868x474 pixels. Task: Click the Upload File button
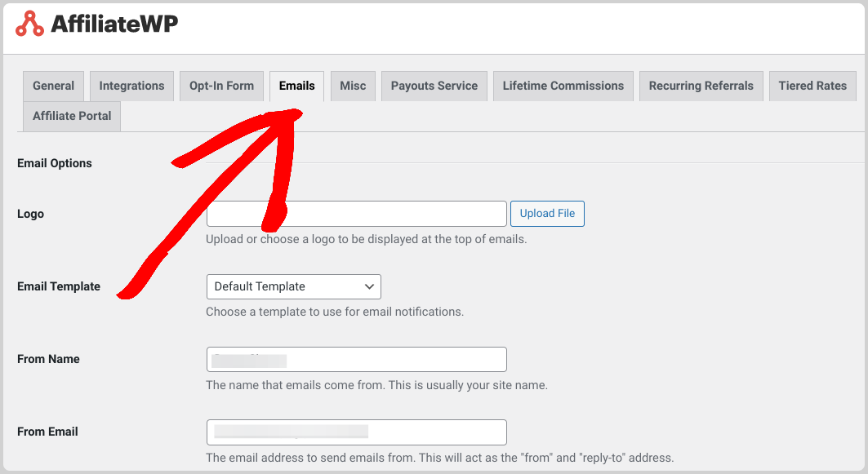point(547,214)
